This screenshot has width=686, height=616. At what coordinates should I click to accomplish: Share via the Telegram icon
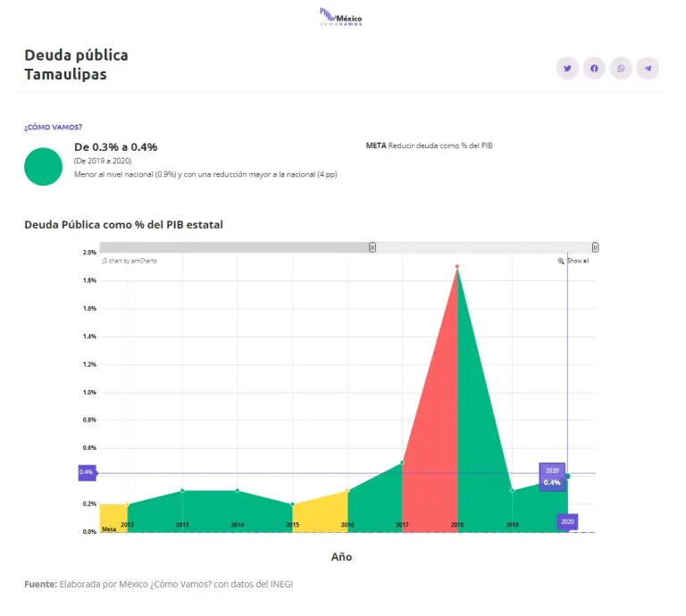tap(648, 69)
